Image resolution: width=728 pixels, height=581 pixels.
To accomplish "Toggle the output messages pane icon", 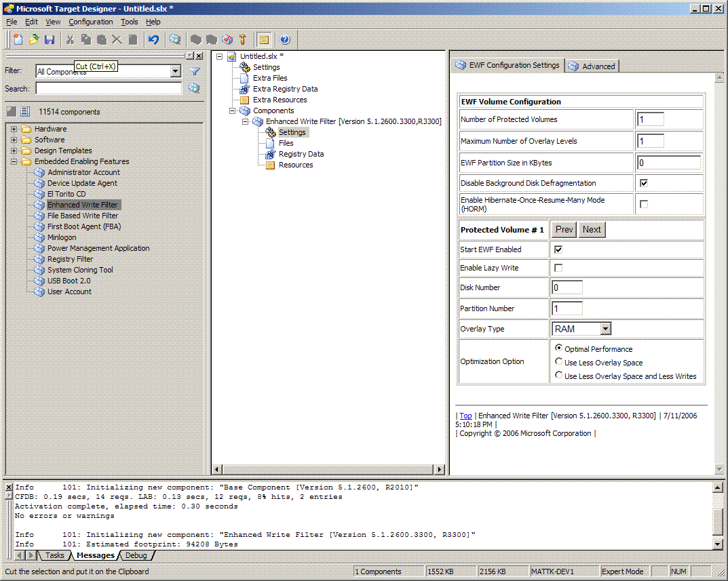I will pos(263,39).
